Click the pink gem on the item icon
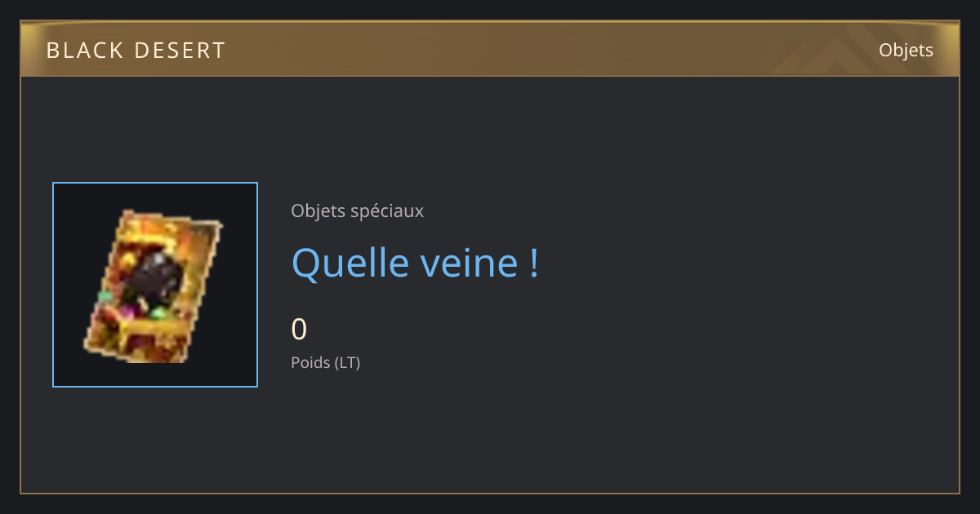 [x=129, y=312]
